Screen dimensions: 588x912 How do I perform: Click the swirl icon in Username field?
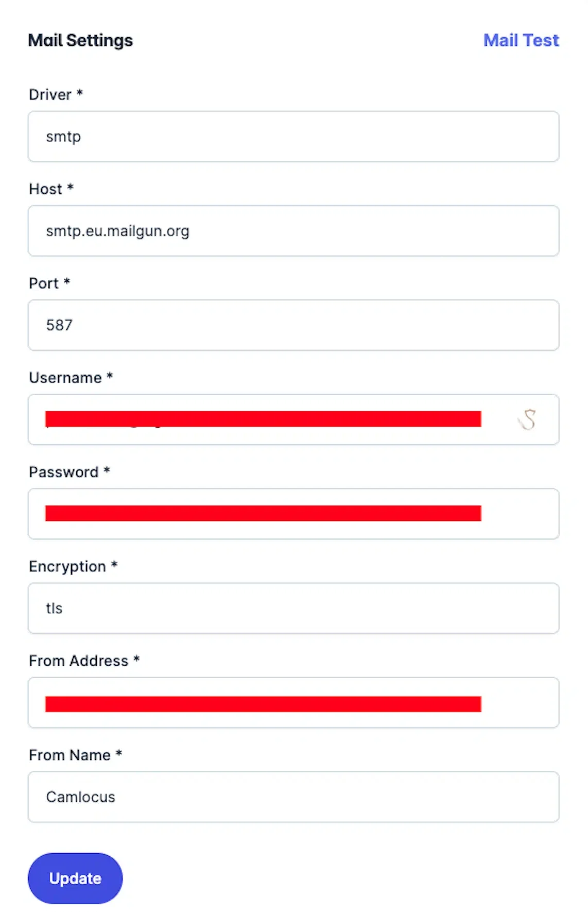click(x=527, y=419)
